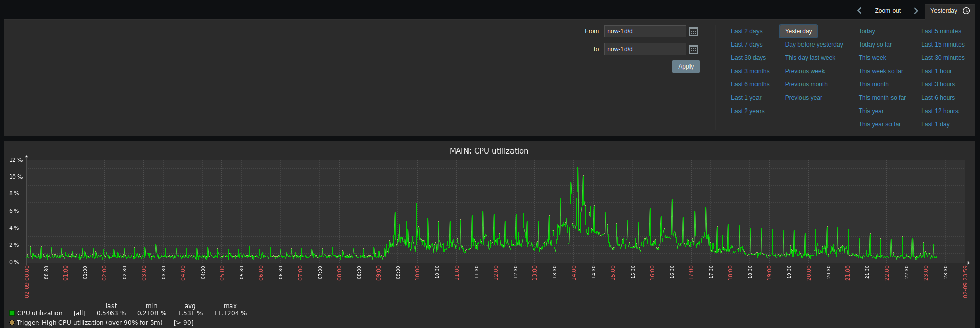Focus the From time input field

[644, 31]
